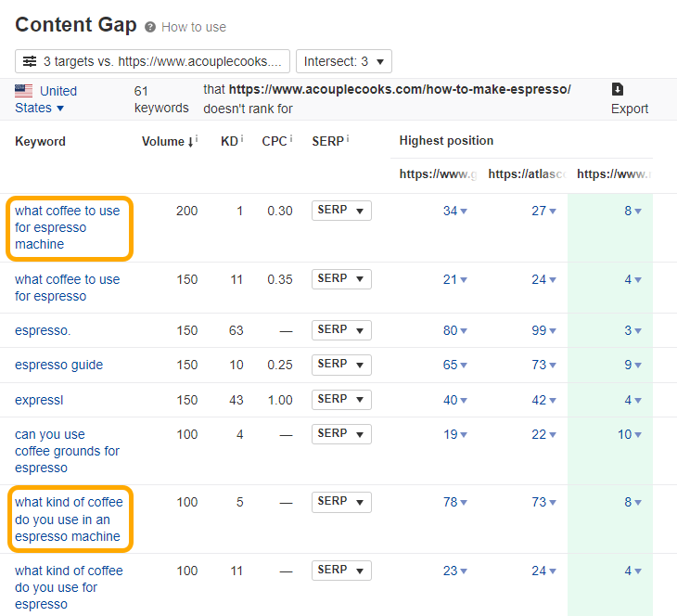Viewport: 677px width, 616px height.
Task: Click the acouplecooks how-to-make-espresso URL
Action: (400, 90)
